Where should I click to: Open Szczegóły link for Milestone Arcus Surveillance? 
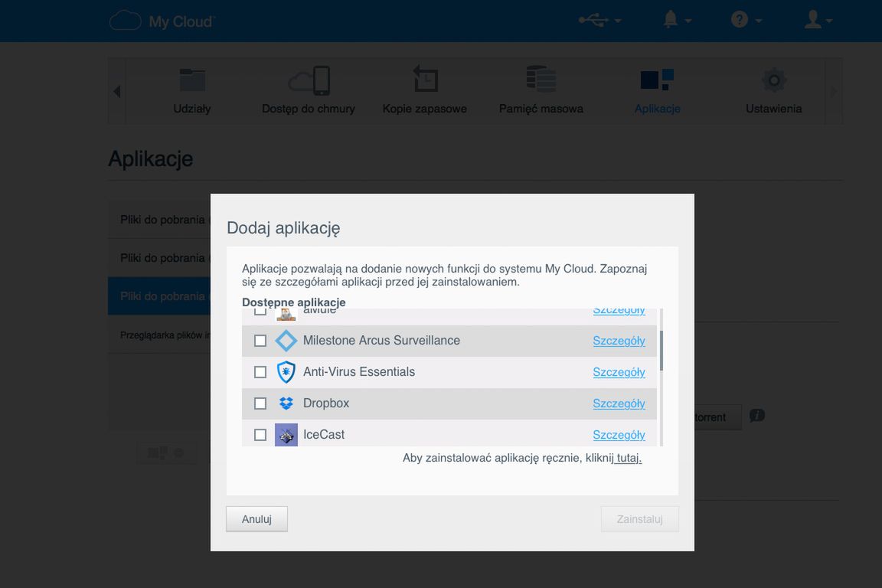[x=619, y=341]
